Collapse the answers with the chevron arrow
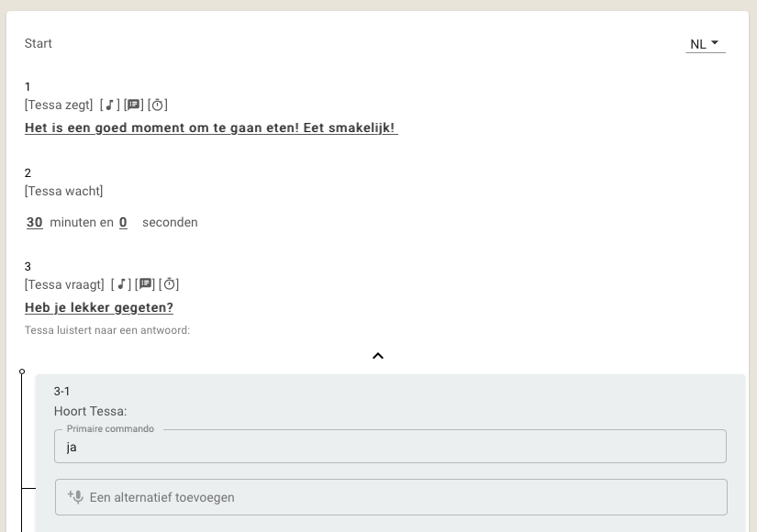 pyautogui.click(x=378, y=356)
